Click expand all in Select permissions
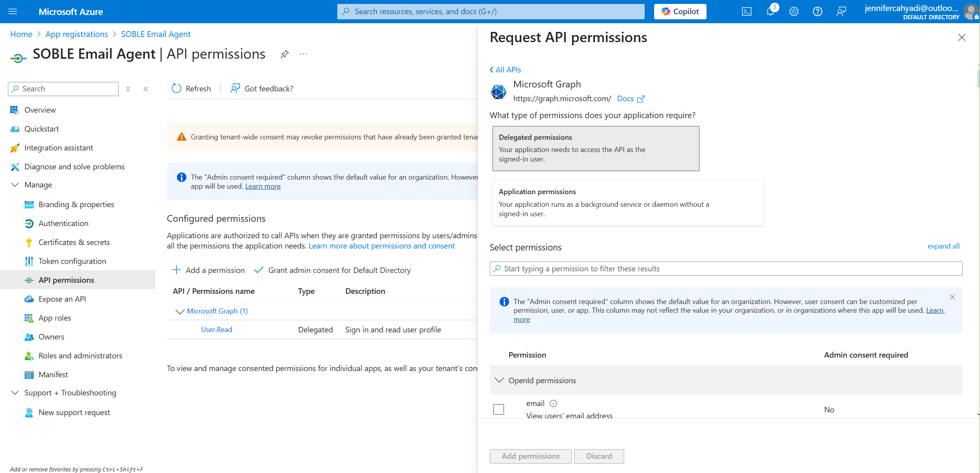The height and width of the screenshot is (473, 980). [x=943, y=246]
